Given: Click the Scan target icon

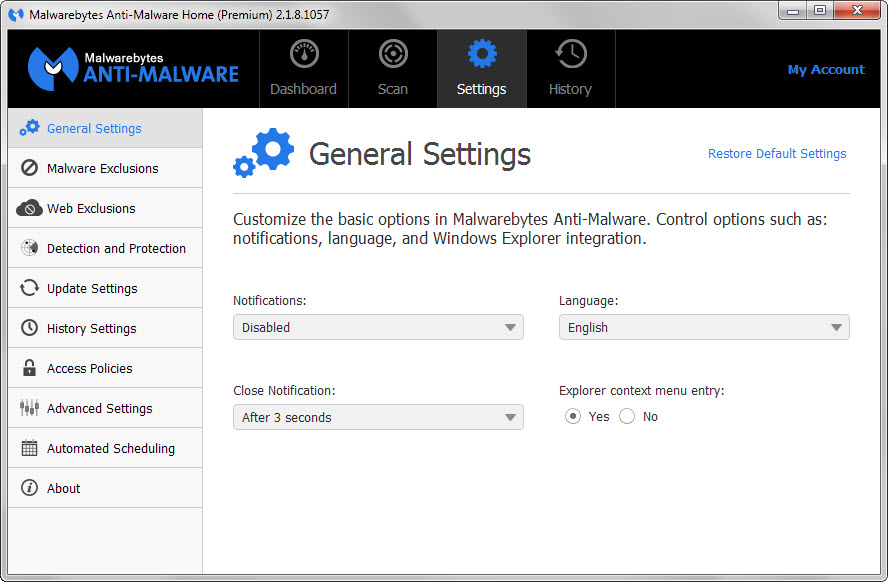Looking at the screenshot, I should click(393, 54).
